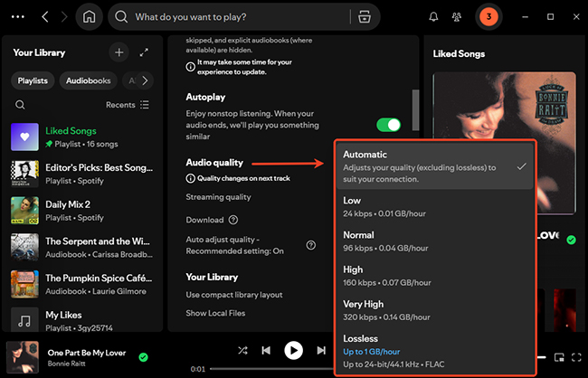The height and width of the screenshot is (378, 588).
Task: Click the Show Local Files setting
Action: [215, 313]
